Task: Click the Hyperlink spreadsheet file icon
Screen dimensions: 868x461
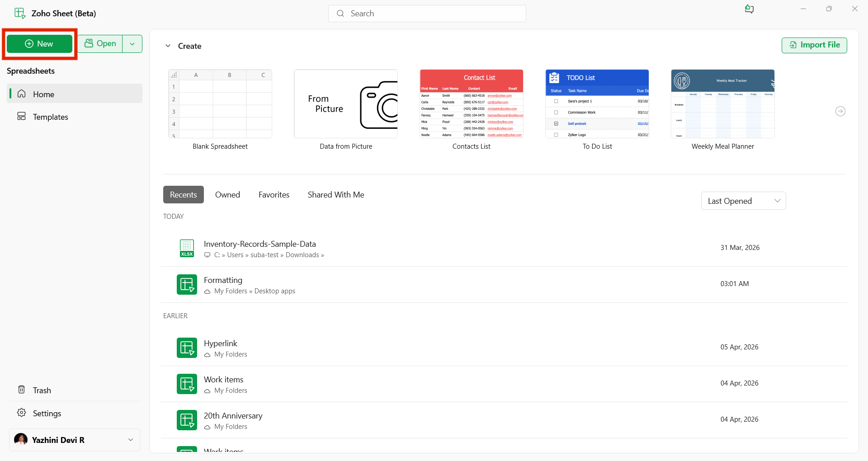Action: pos(187,348)
